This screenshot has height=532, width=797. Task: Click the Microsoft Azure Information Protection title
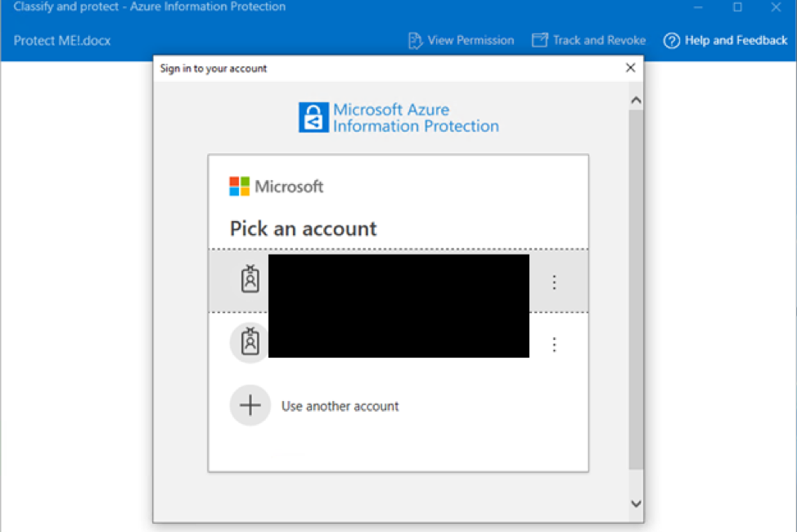pyautogui.click(x=417, y=118)
